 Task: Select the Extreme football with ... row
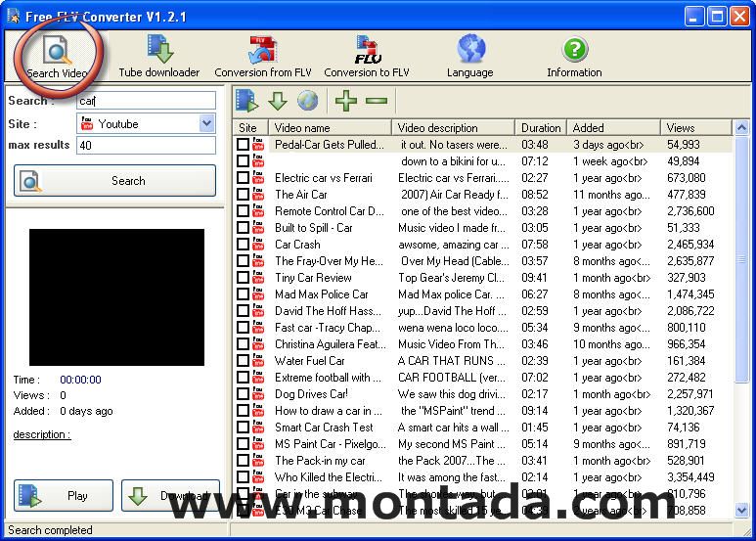click(x=483, y=377)
